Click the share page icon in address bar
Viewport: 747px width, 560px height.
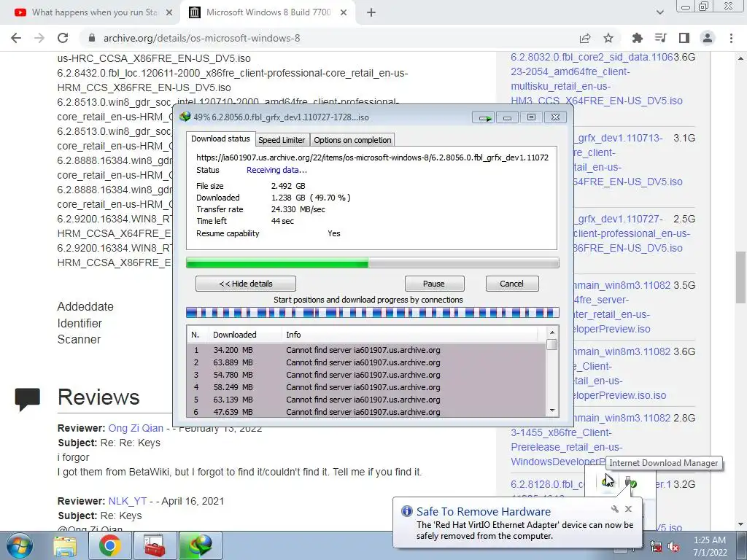point(585,38)
